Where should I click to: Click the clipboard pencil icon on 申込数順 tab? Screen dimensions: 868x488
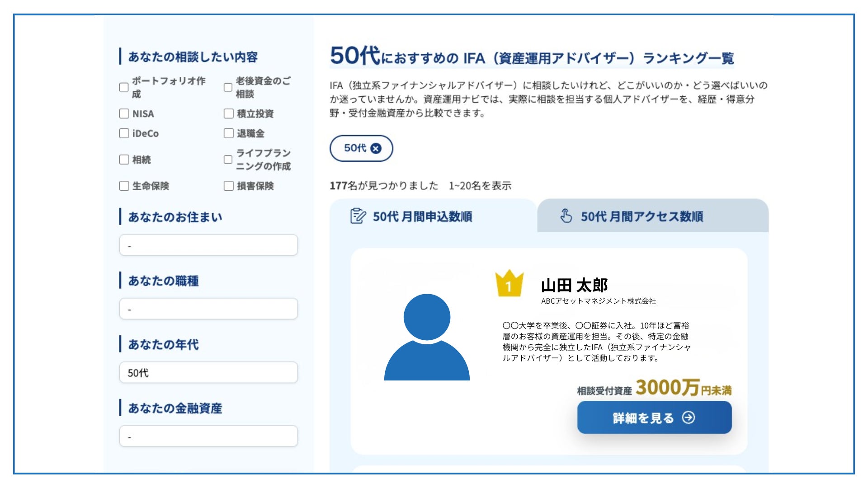point(358,216)
